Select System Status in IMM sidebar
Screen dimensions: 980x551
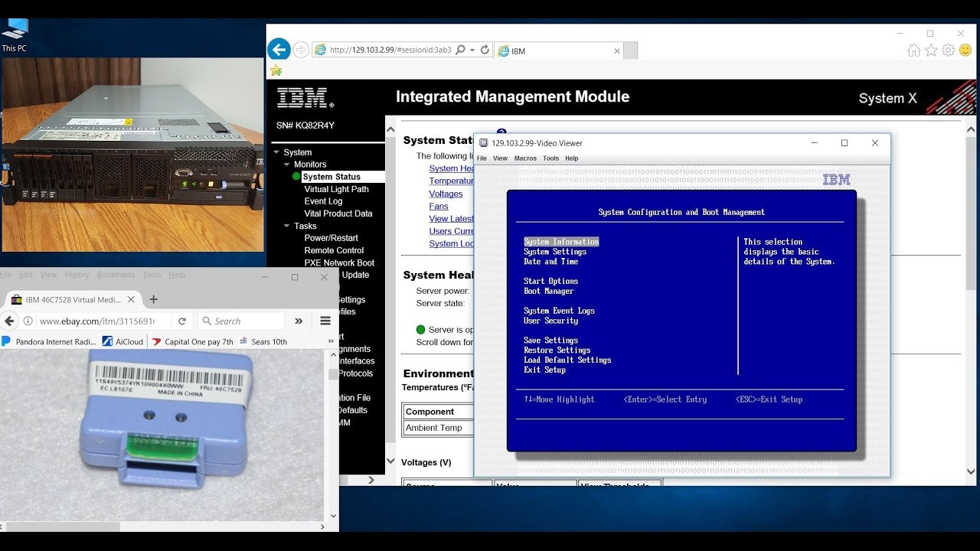click(332, 177)
